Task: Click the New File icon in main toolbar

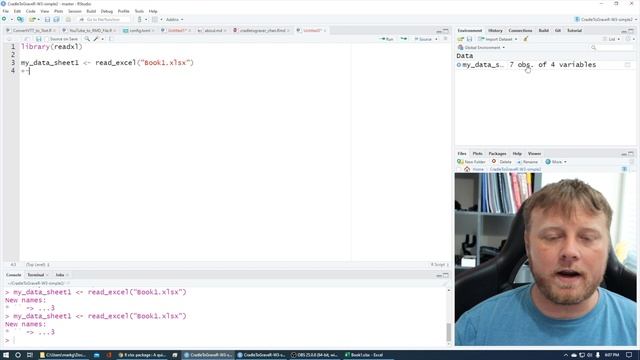Action: (x=4, y=19)
